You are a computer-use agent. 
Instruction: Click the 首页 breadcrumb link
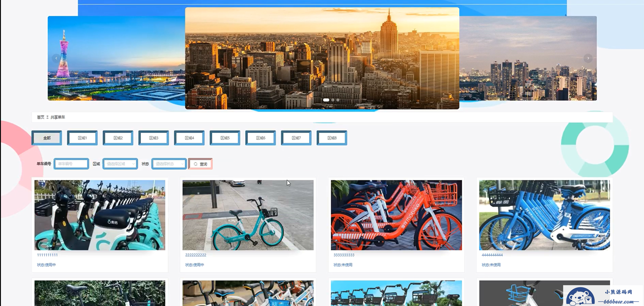[x=40, y=117]
